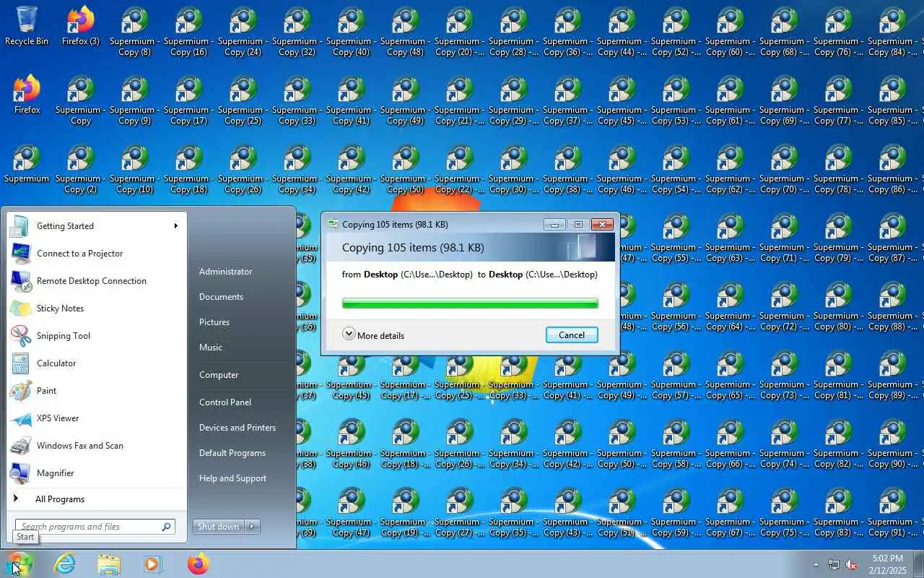
Task: Open the Music library link
Action: (x=211, y=347)
